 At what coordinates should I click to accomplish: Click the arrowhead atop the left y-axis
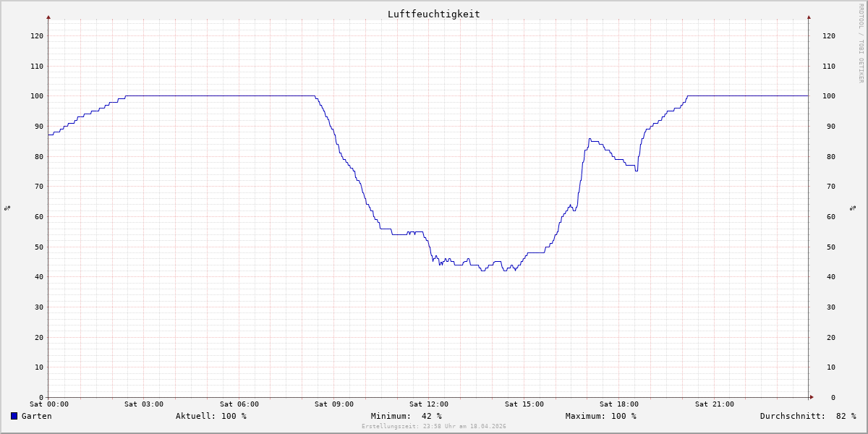coord(48,17)
